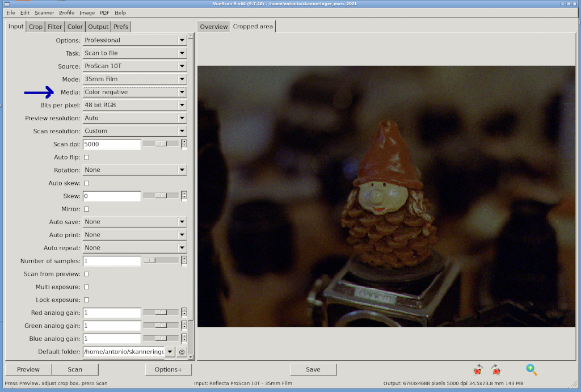The width and height of the screenshot is (581, 392).
Task: Check the Lock exposure box
Action: click(x=86, y=300)
